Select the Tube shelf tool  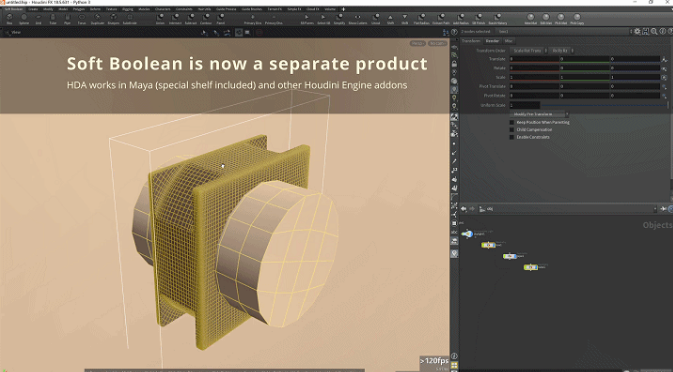coord(53,18)
